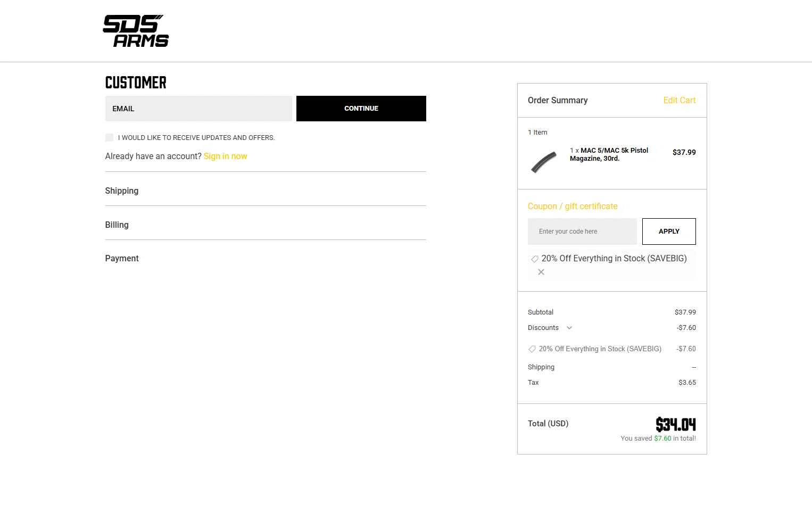The height and width of the screenshot is (529, 812).
Task: Follow the Sign in now link
Action: tap(225, 156)
